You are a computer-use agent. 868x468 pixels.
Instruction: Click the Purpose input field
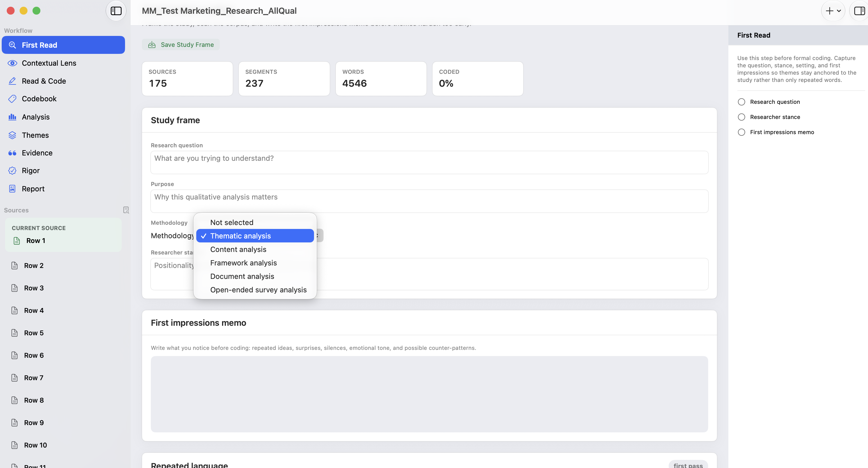tap(429, 201)
